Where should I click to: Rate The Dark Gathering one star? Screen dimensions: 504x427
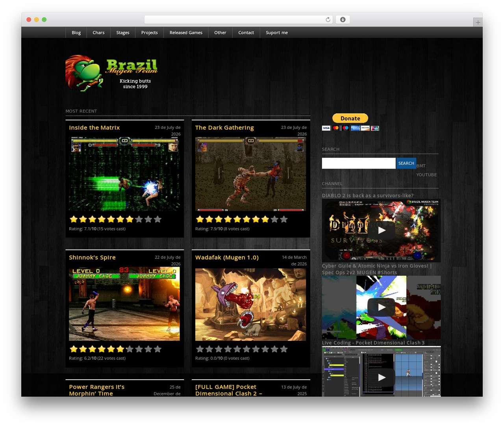coord(200,219)
